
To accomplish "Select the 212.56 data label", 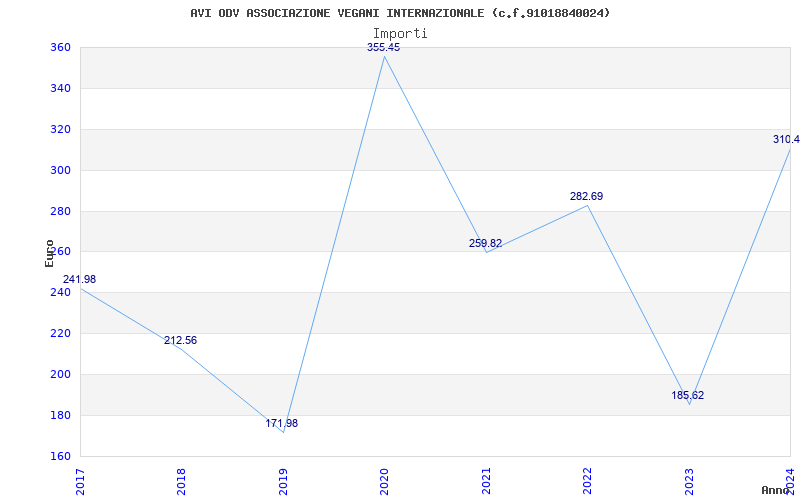I will [x=180, y=340].
